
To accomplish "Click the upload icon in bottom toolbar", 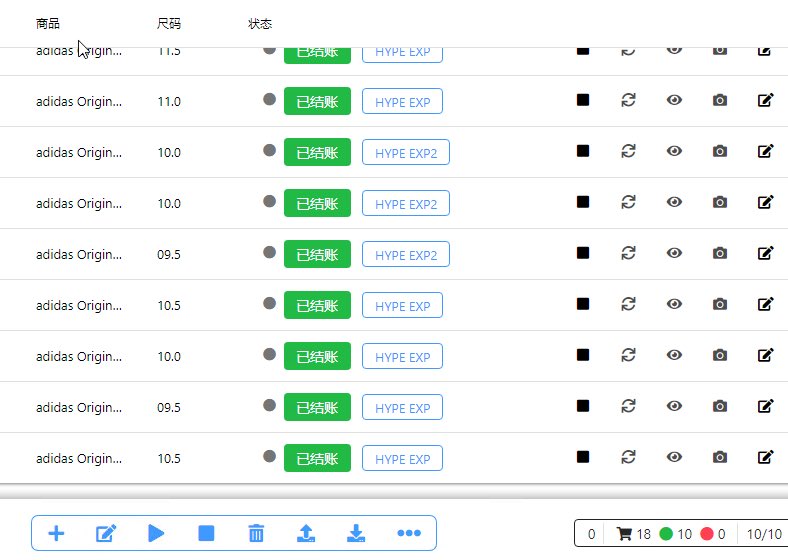I will coord(306,533).
